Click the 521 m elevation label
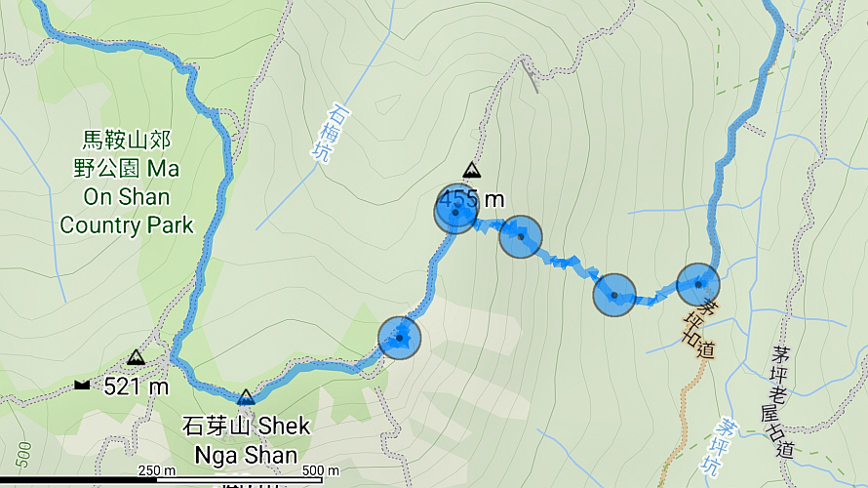Screen dimensions: 868x488 tap(137, 386)
